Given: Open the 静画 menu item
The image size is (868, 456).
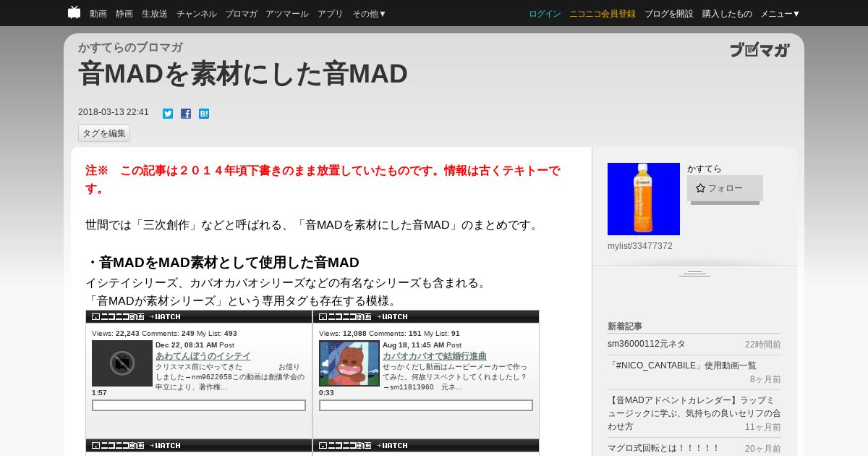Looking at the screenshot, I should (124, 14).
